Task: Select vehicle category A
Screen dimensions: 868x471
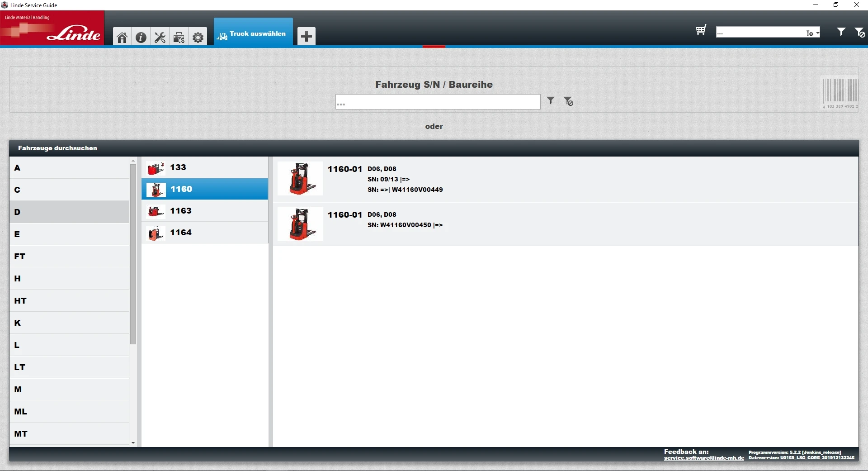Action: pyautogui.click(x=69, y=168)
